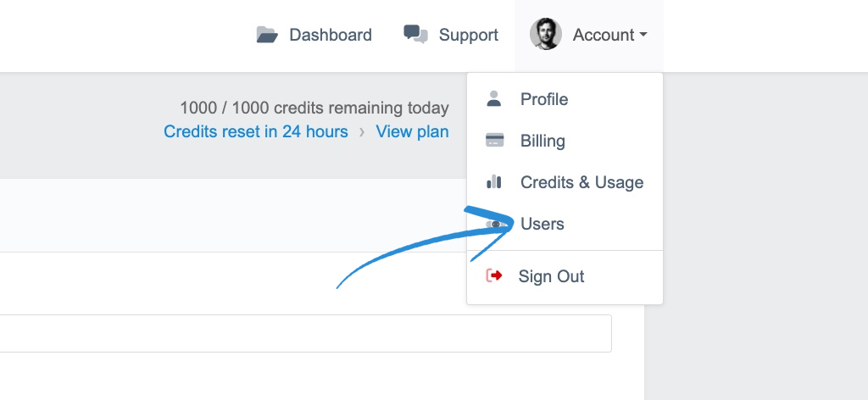Click the red Sign Out arrow icon
The image size is (868, 400).
pos(494,275)
